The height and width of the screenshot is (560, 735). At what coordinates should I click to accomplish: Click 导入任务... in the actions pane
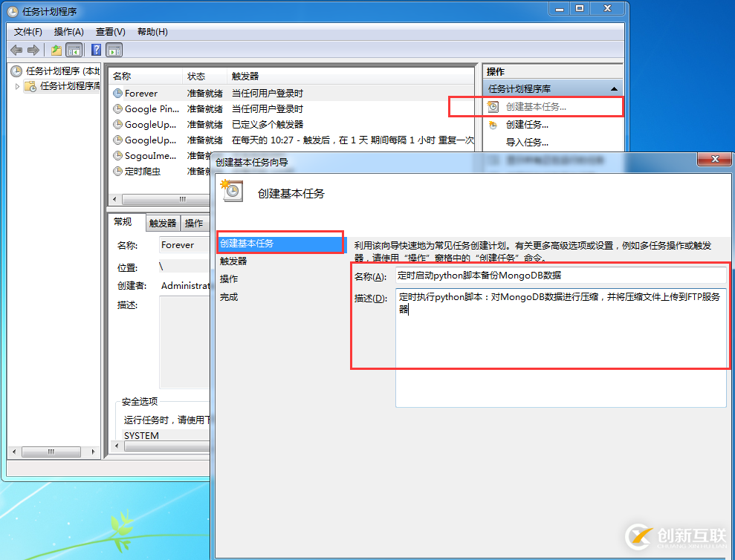527,143
